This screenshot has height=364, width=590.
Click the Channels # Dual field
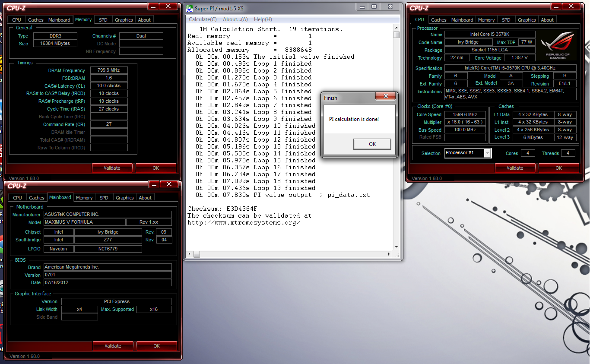point(141,36)
